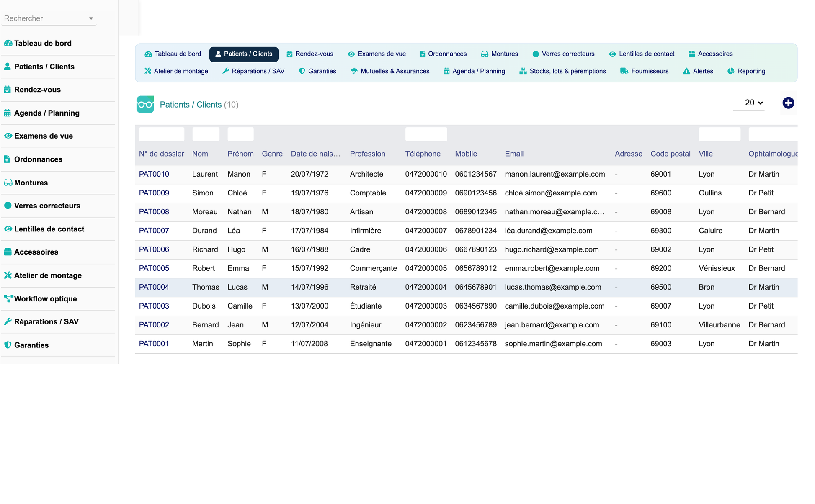Click the prescription file icon beside sidebar Ordonnances
Image resolution: width=815 pixels, height=504 pixels.
click(7, 159)
